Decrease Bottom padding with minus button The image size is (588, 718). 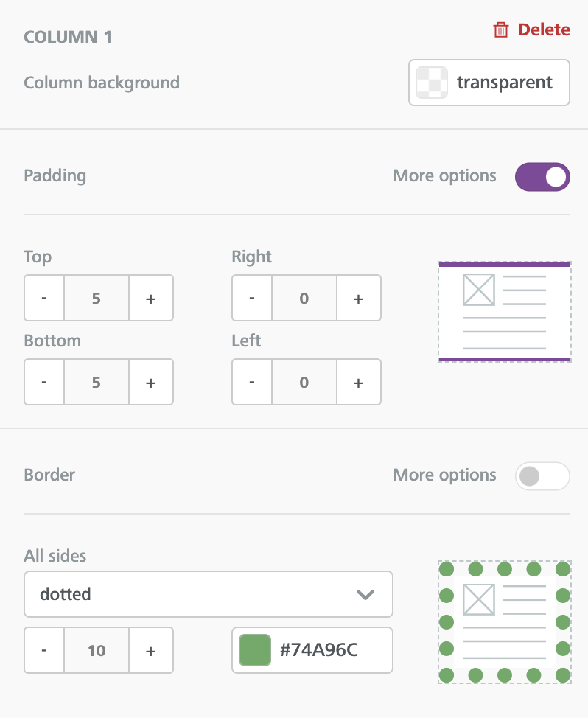[x=44, y=382]
